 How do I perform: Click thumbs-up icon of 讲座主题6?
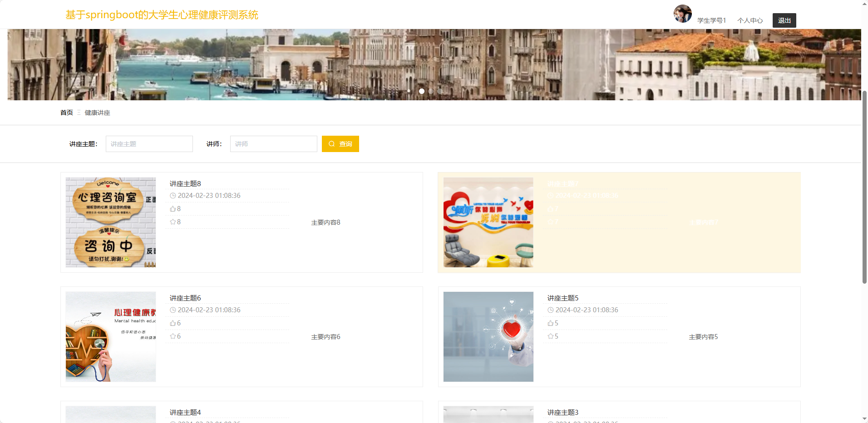coord(173,323)
